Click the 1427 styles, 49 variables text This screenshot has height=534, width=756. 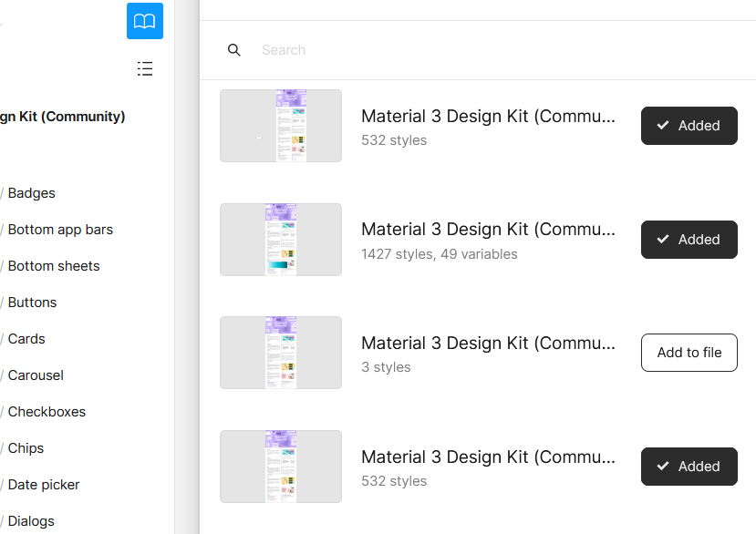click(440, 254)
